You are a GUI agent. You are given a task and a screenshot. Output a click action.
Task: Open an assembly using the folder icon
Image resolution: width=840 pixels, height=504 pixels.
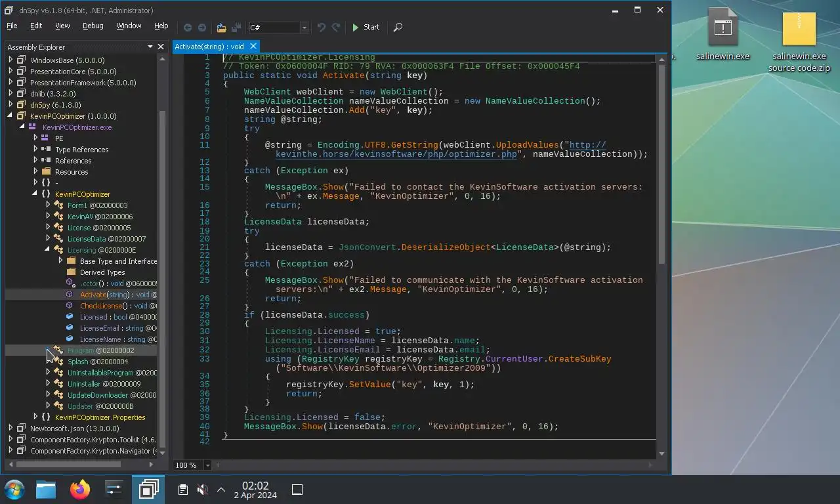point(221,27)
